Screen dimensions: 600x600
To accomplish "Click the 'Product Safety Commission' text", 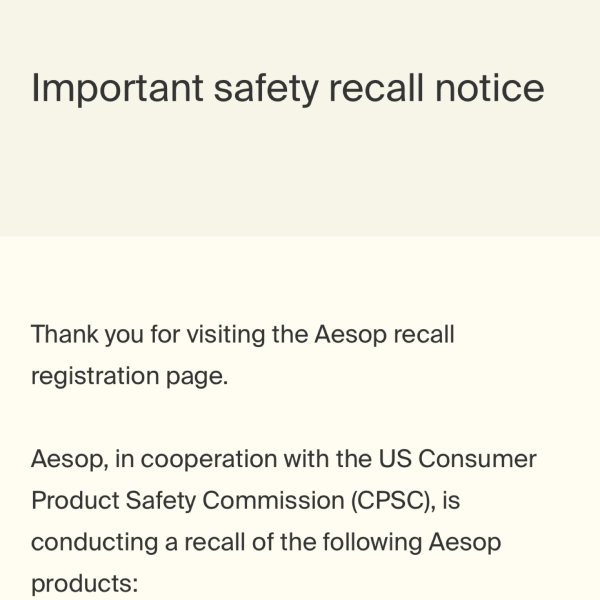I will (x=188, y=501).
